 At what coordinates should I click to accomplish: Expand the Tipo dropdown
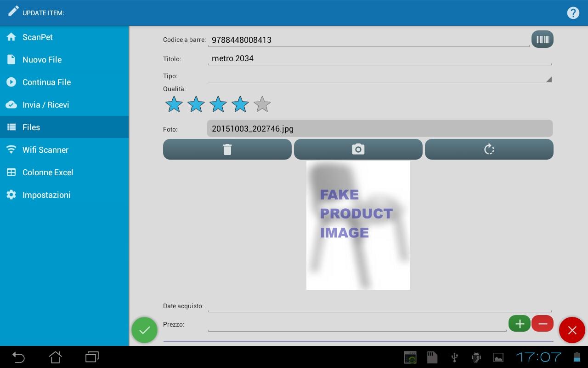[x=379, y=76]
